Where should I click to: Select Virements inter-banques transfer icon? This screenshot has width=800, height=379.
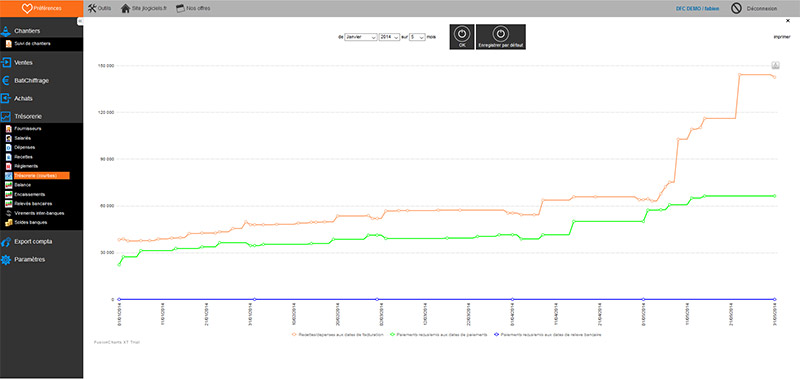click(x=9, y=213)
